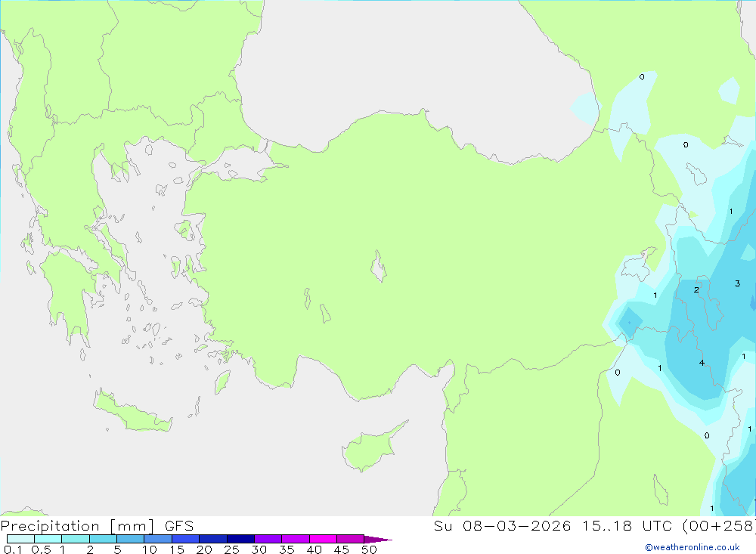Click the 0.1–0.5 mm lightest cyan legend swatch
This screenshot has width=756, height=554.
click(x=20, y=539)
